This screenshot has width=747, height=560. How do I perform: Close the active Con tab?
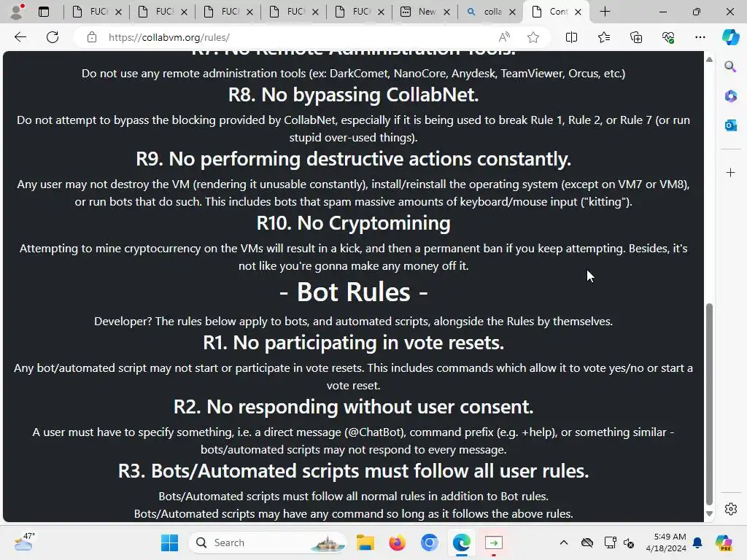[578, 12]
